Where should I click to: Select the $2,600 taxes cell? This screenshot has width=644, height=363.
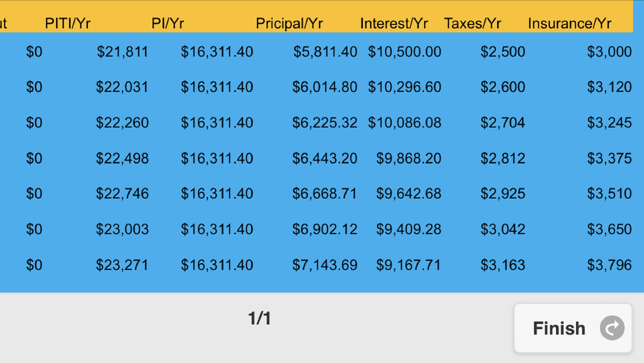pyautogui.click(x=503, y=87)
